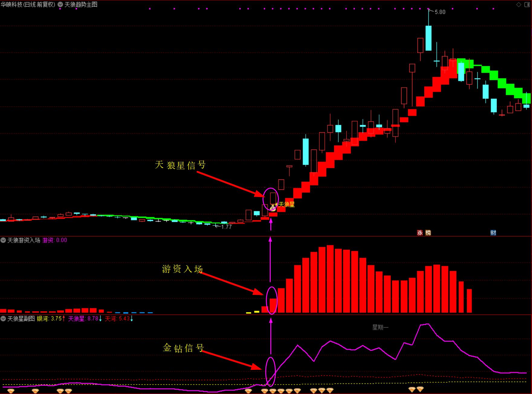
Task: Click the diamond icon at top right
Action: tap(519, 5)
